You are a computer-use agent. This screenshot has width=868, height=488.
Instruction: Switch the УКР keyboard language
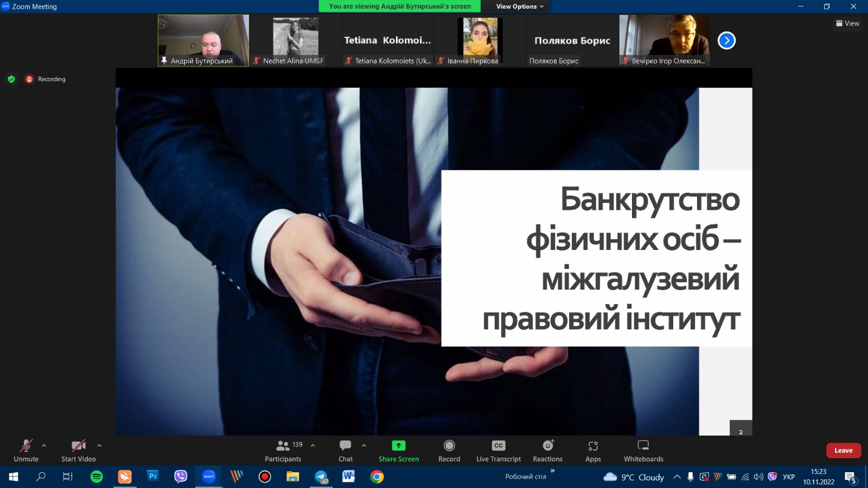789,477
